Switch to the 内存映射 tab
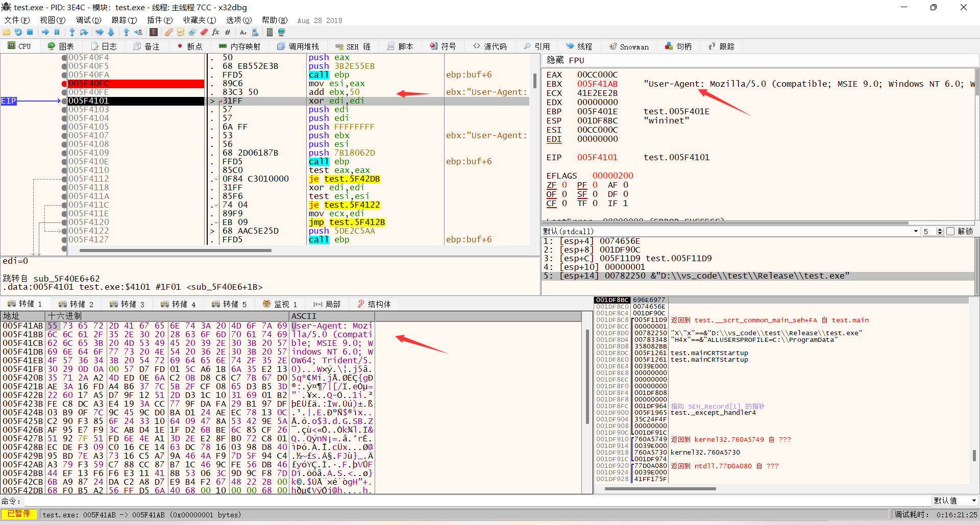The width and height of the screenshot is (980, 525). click(239, 46)
